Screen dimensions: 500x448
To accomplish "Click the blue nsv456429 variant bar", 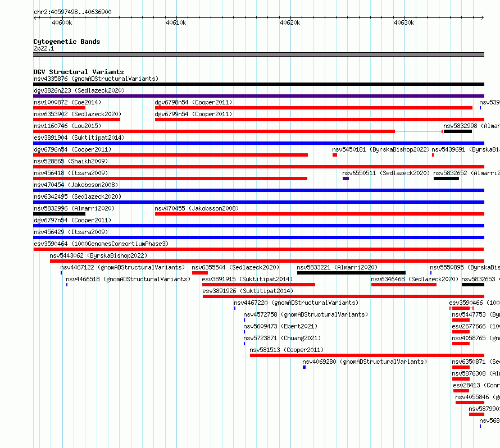I will pos(258,237).
